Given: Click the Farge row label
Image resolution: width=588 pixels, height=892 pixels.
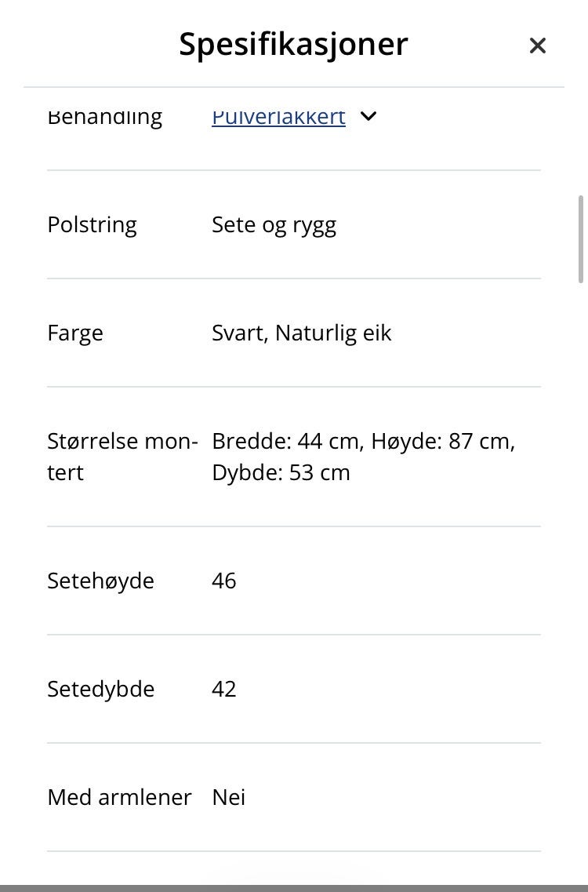Looking at the screenshot, I should pos(75,333).
